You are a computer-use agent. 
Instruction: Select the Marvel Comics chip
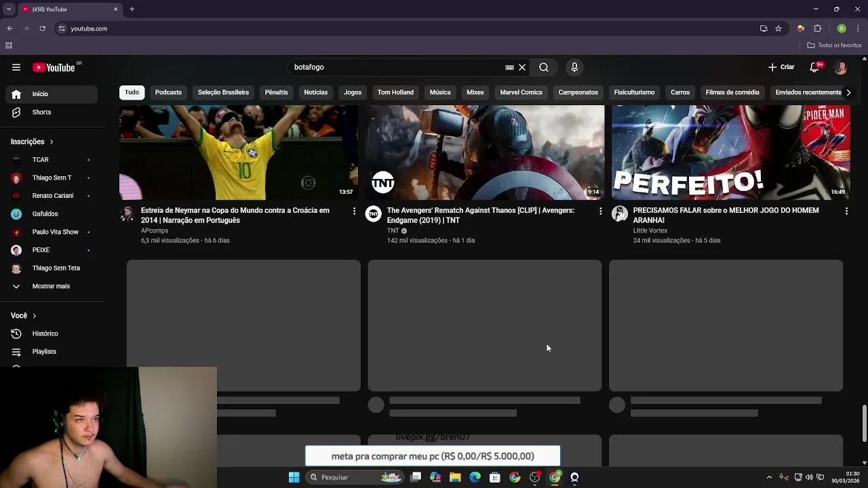(x=521, y=92)
